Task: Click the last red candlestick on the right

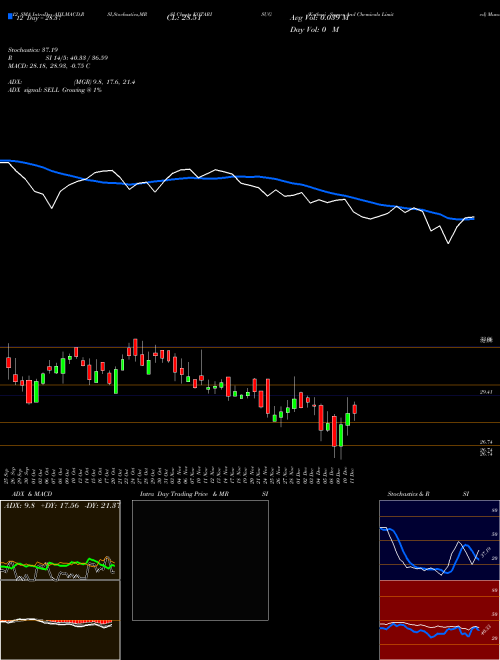Action: [x=355, y=410]
